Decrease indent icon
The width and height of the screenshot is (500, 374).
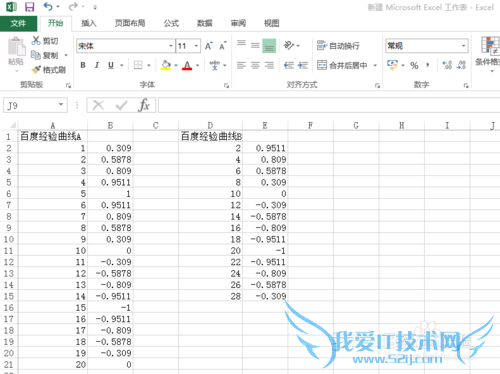pyautogui.click(x=289, y=65)
